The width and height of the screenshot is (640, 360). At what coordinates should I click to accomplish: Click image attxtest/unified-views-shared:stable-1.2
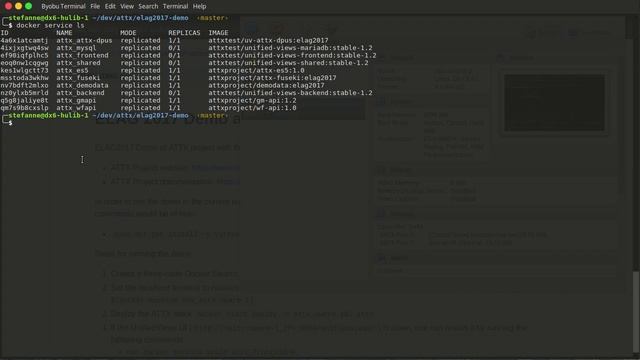pyautogui.click(x=288, y=63)
